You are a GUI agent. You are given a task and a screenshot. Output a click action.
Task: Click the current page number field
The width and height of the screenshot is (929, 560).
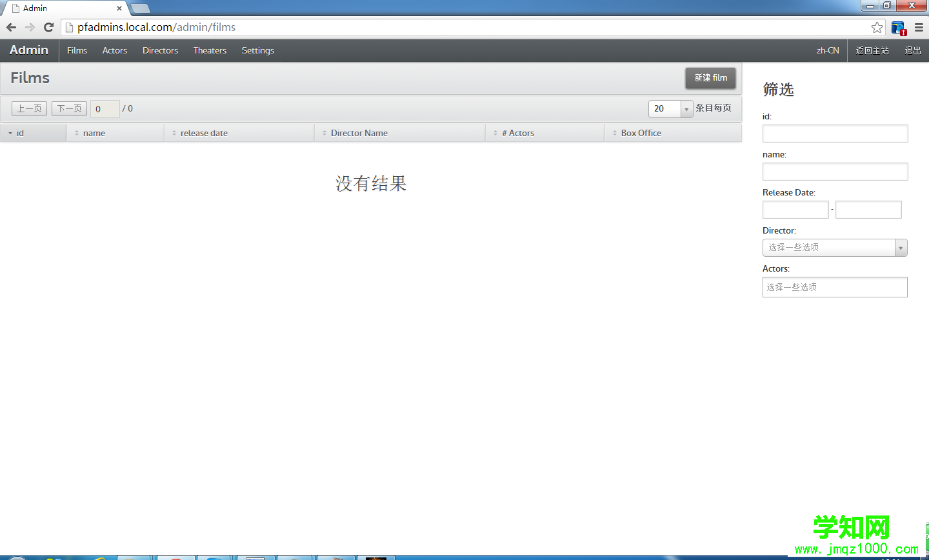coord(105,108)
